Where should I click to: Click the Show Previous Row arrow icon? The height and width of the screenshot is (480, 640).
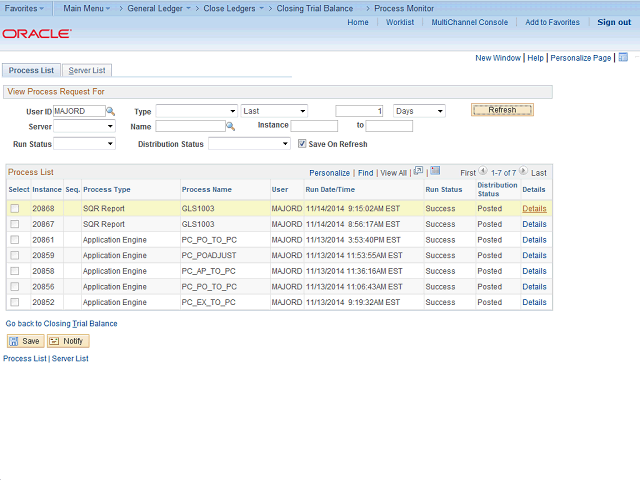pos(483,172)
